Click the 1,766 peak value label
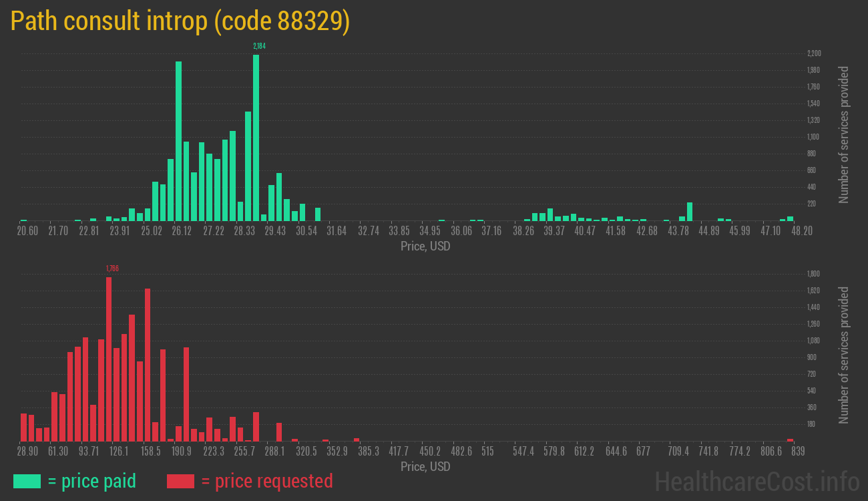This screenshot has width=868, height=501. click(112, 269)
